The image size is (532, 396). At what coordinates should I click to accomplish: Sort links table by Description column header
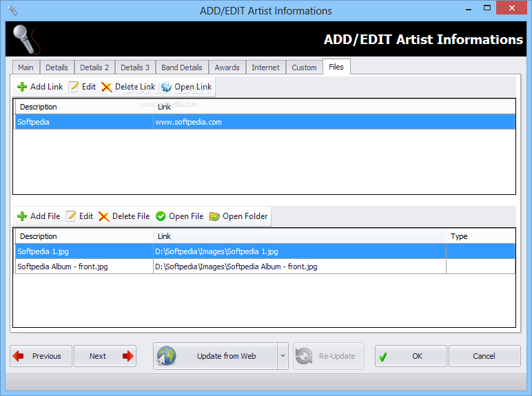(84, 107)
